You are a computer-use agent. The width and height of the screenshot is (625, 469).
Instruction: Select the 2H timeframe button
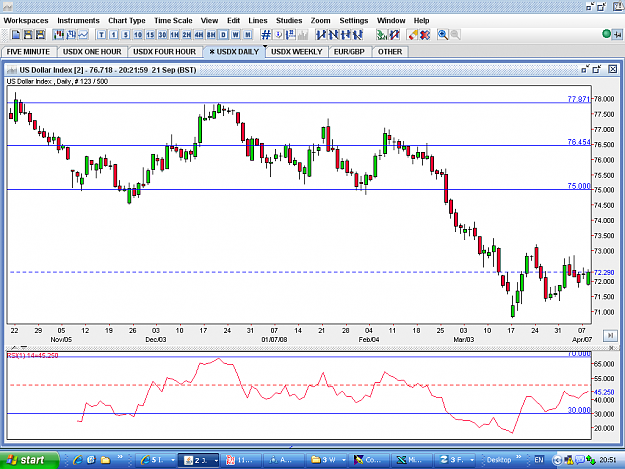click(x=187, y=35)
